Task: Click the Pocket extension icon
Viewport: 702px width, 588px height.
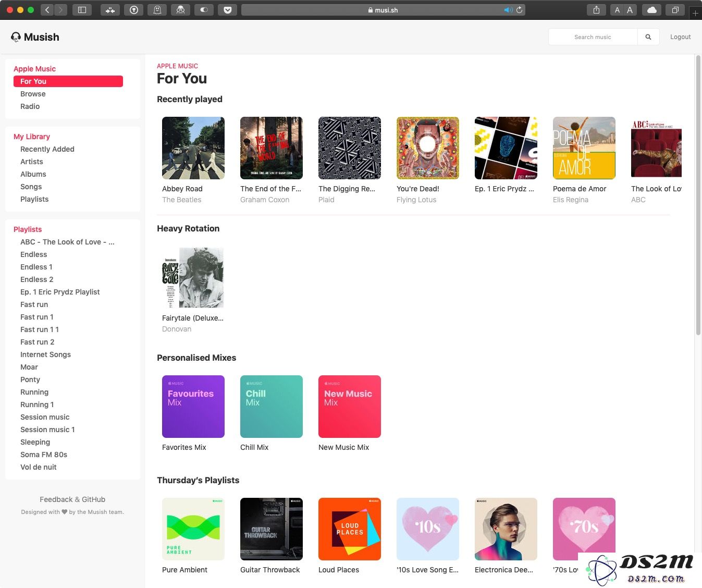Action: tap(228, 9)
